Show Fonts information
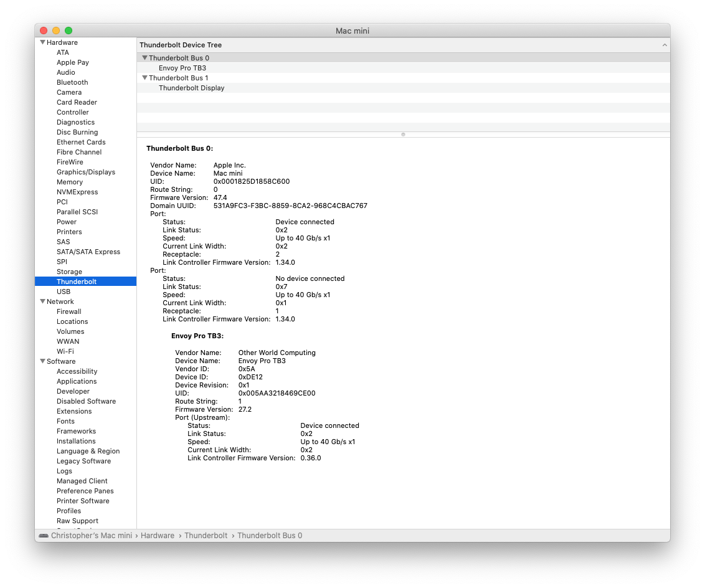Screen dimensions: 705x588 [x=65, y=421]
